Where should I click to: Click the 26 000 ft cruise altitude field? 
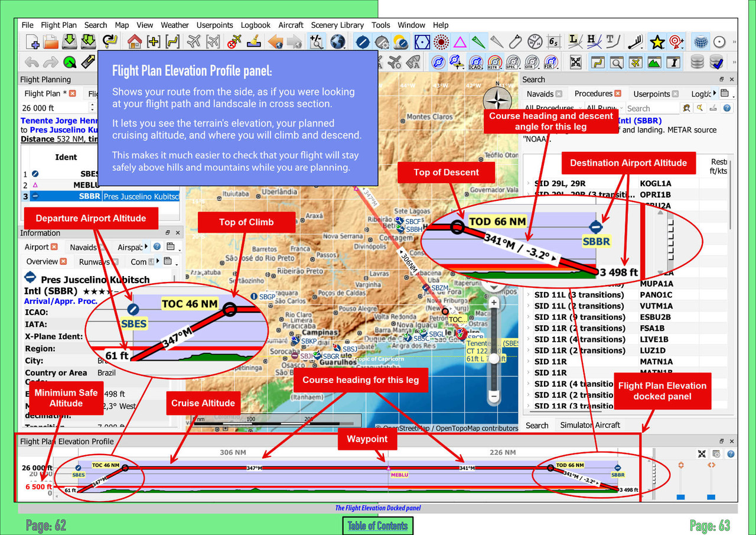point(54,108)
